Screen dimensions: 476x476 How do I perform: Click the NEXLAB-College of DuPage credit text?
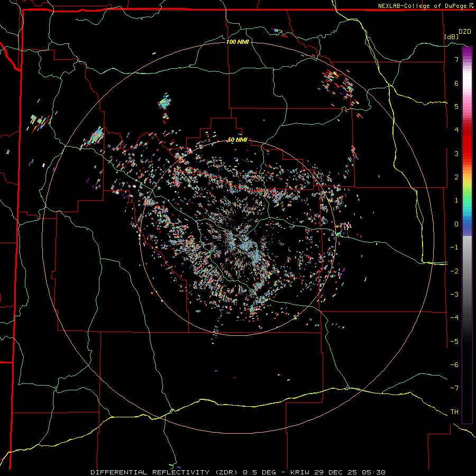click(x=423, y=6)
